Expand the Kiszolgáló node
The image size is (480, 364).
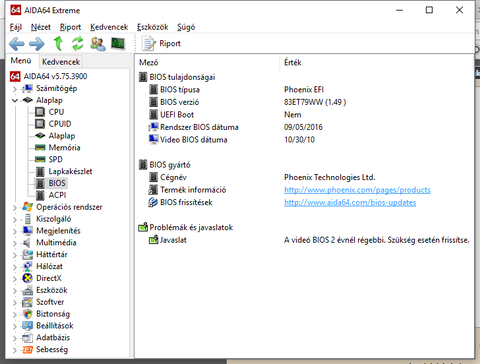click(15, 219)
